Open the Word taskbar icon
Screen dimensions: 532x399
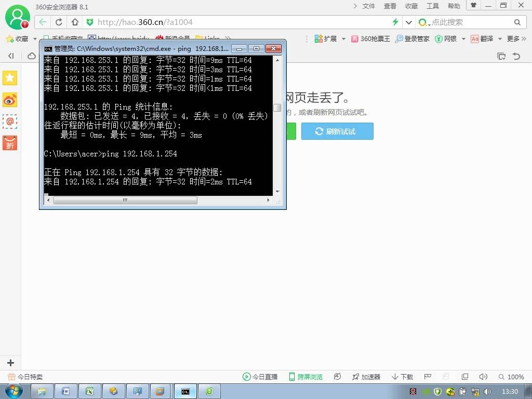66,391
